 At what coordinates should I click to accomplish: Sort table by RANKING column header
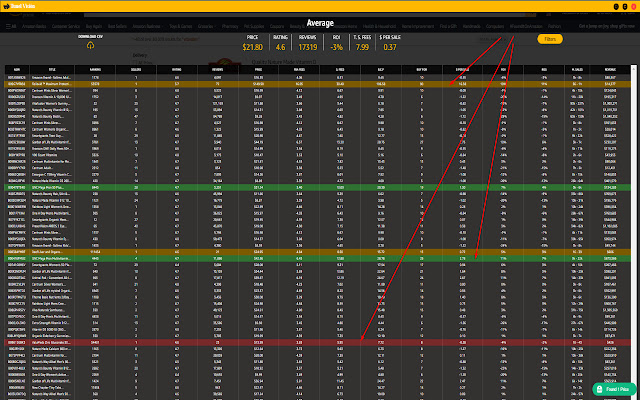94,70
